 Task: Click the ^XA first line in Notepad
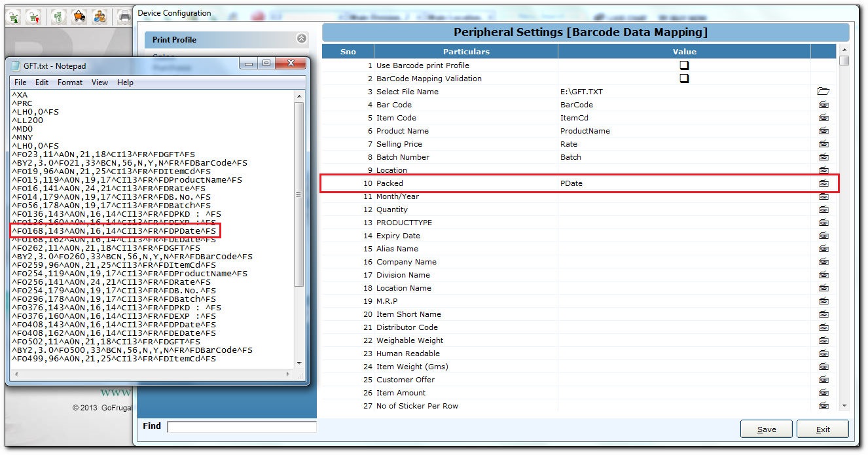pos(20,95)
